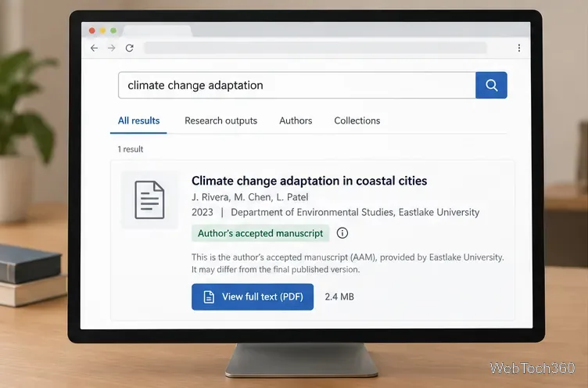Click the View full text (PDF) button
Viewport: 588px width, 388px height.
click(x=253, y=296)
